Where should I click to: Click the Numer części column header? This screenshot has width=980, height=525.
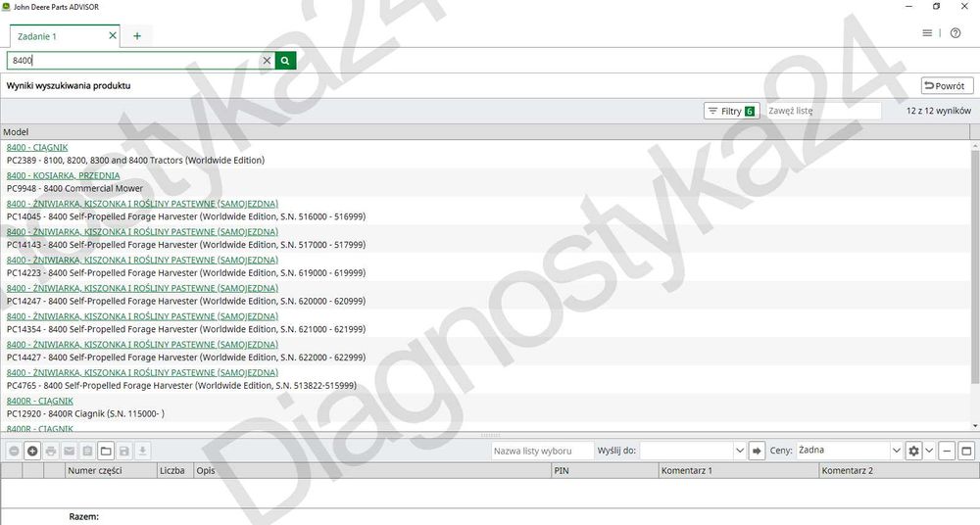point(111,470)
